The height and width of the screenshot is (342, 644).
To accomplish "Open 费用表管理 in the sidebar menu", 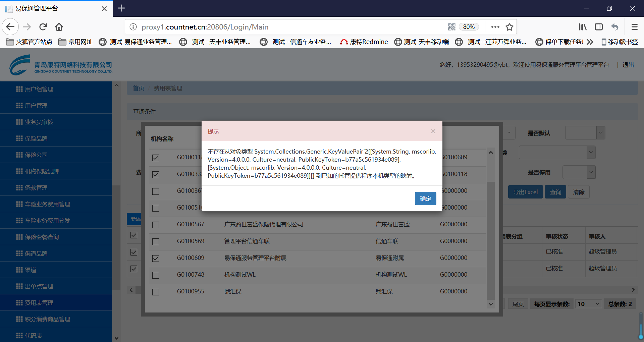I will pos(39,303).
